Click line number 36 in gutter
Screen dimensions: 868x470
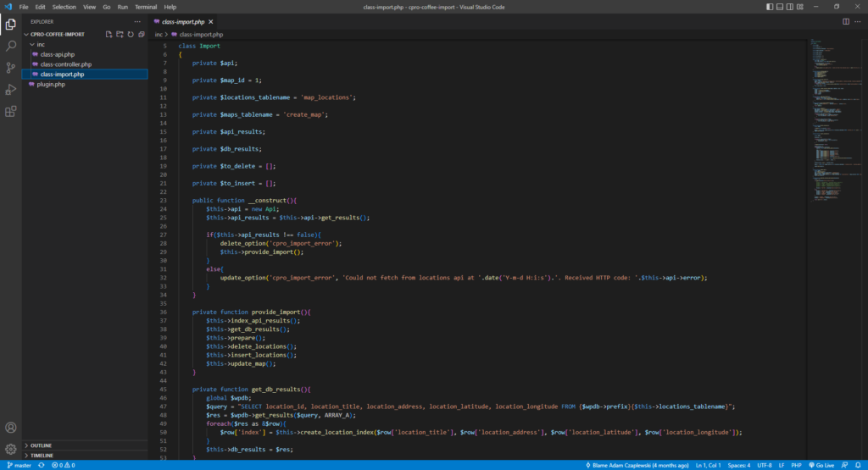[x=164, y=312]
